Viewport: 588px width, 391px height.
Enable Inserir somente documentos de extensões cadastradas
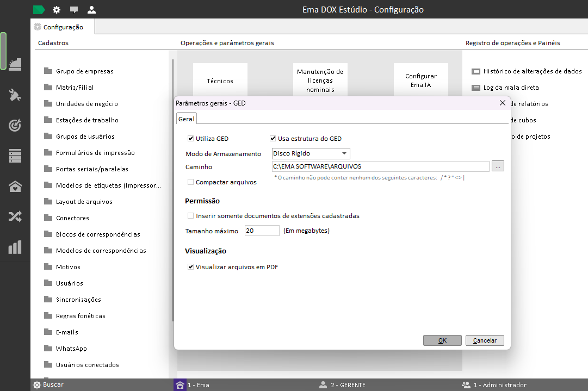point(190,215)
